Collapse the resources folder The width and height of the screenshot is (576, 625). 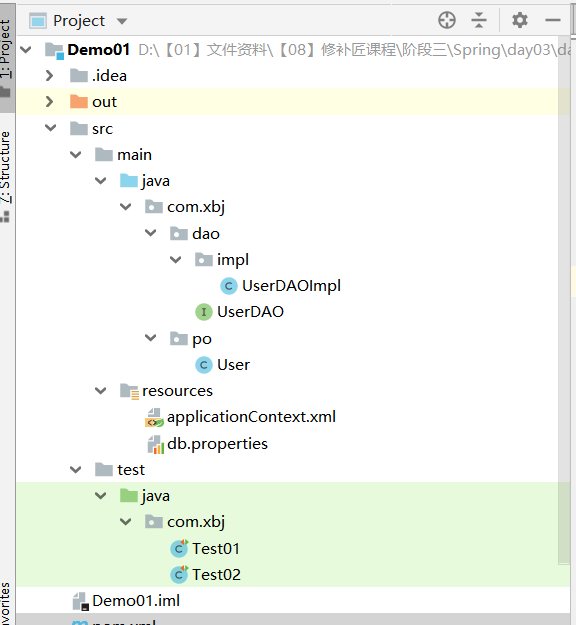101,391
